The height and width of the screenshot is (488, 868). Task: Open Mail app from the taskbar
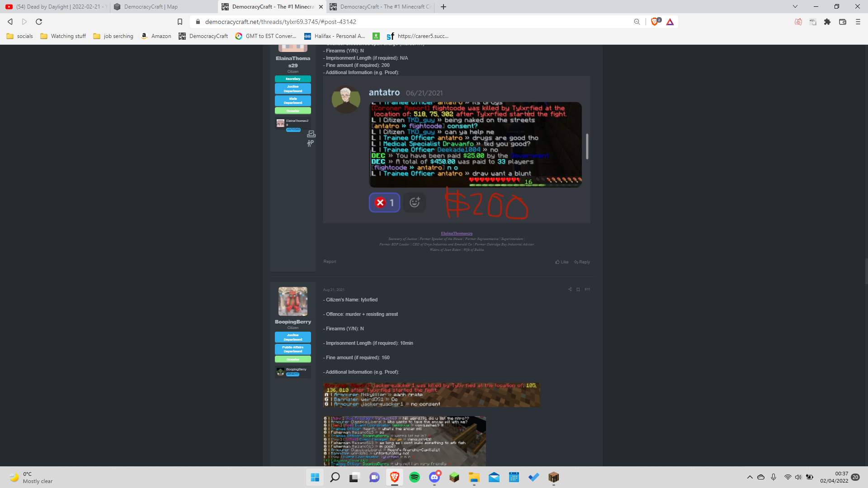pyautogui.click(x=494, y=477)
